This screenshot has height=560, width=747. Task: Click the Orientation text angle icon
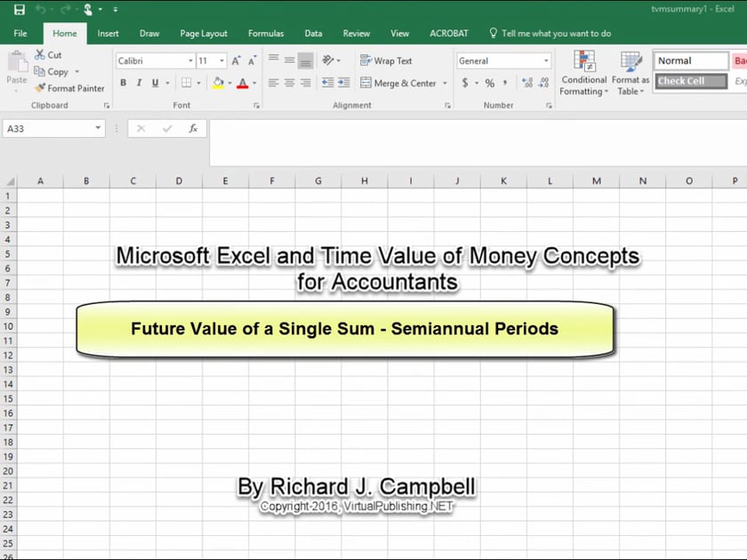[x=328, y=60]
